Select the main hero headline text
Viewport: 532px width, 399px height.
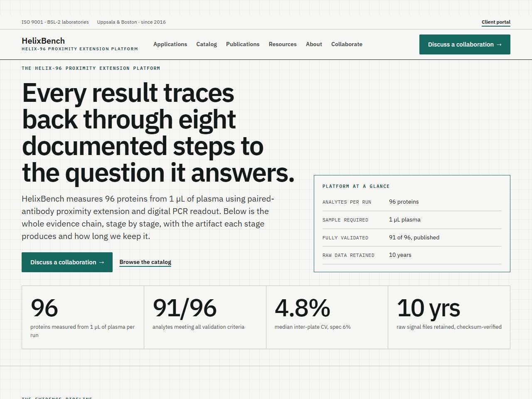[158, 133]
